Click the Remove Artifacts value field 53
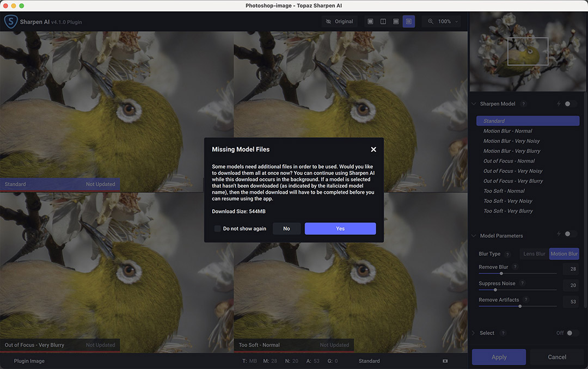The height and width of the screenshot is (369, 588). tap(571, 302)
